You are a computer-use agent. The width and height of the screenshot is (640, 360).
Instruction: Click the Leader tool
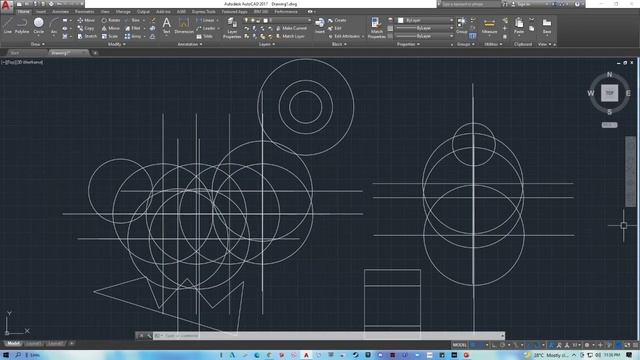(x=206, y=28)
